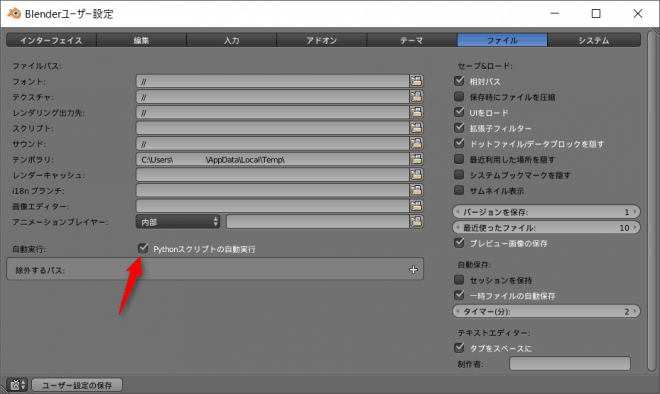The height and width of the screenshot is (394, 660).
Task: Maximize the Blenderユーザー設定 window
Action: coord(596,13)
